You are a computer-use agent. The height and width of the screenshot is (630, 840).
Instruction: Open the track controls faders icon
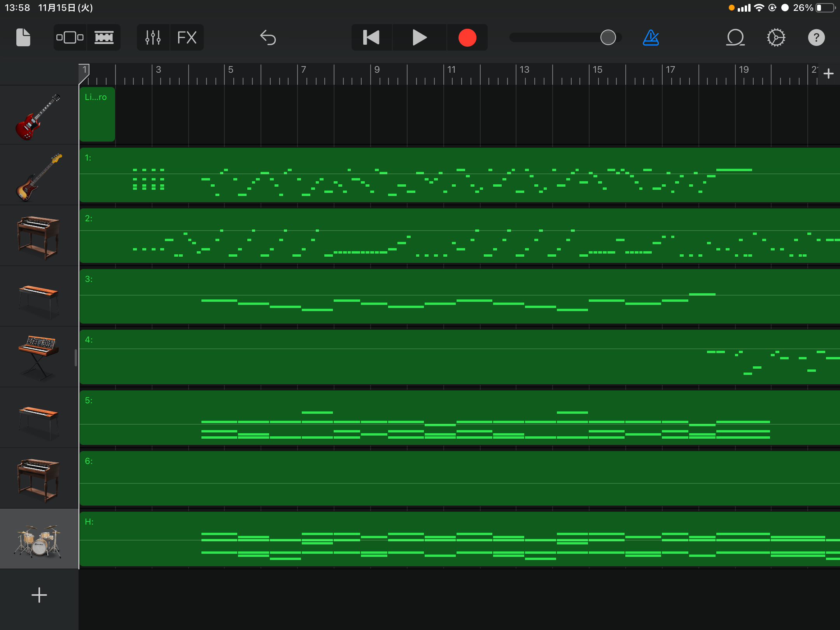pyautogui.click(x=153, y=37)
